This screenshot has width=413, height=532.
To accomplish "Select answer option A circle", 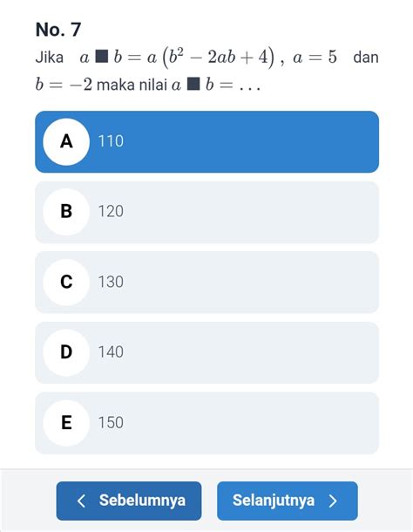I will click(x=66, y=142).
